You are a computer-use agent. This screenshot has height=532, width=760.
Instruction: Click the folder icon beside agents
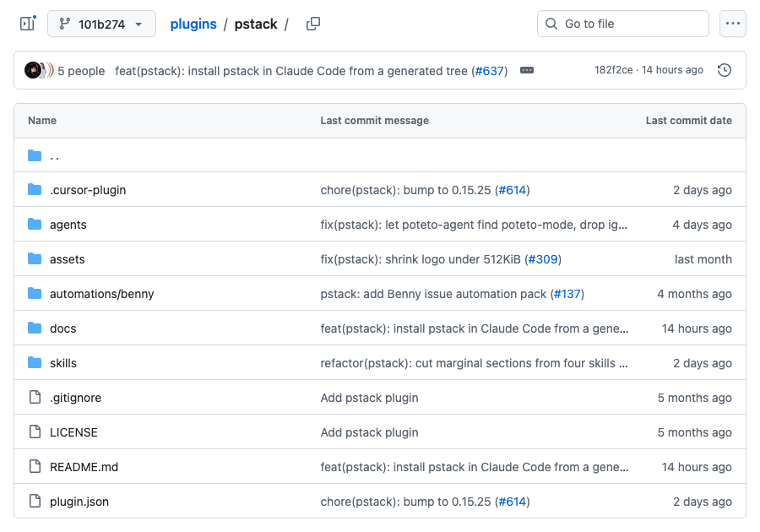pyautogui.click(x=35, y=225)
